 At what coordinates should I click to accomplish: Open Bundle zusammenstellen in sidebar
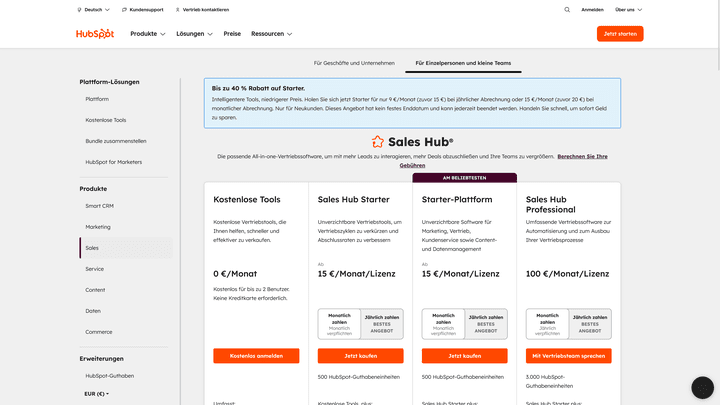(x=116, y=141)
